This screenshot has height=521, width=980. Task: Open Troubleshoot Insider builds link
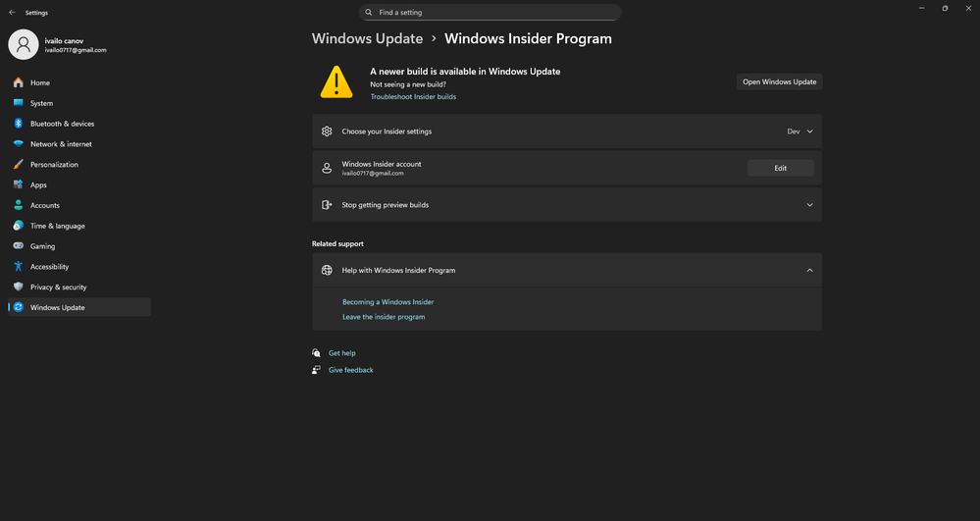point(413,96)
